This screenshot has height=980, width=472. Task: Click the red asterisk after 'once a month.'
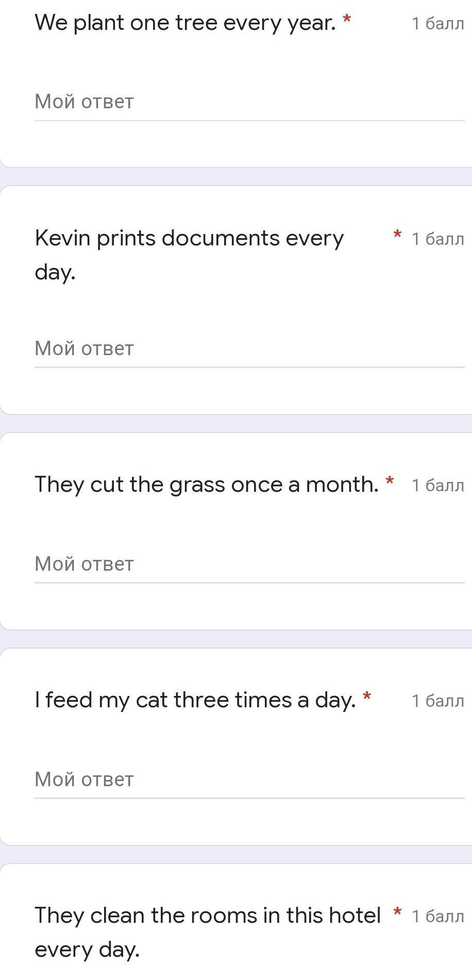(390, 482)
